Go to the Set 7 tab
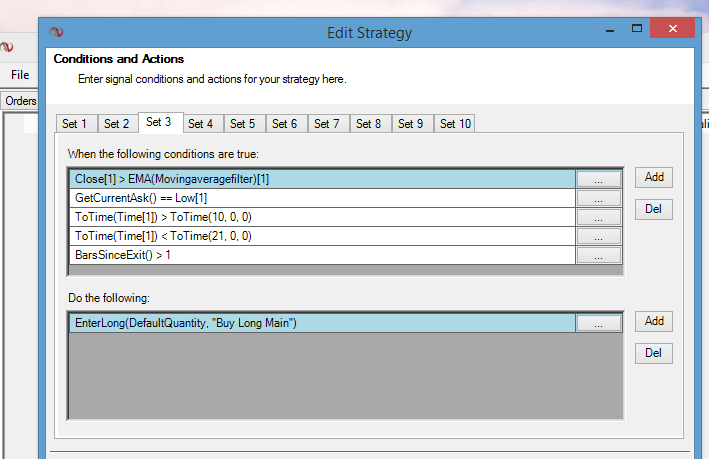Screen dimensions: 709x459 tap(327, 124)
